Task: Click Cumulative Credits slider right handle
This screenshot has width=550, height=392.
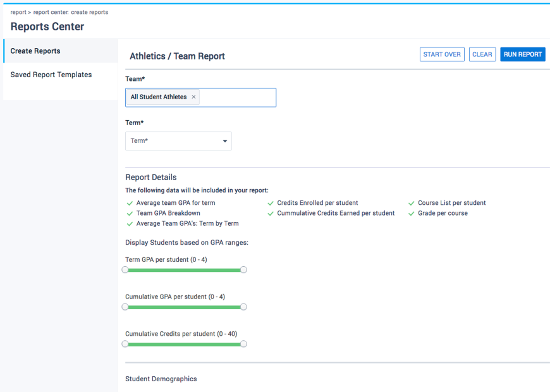Action: [243, 345]
